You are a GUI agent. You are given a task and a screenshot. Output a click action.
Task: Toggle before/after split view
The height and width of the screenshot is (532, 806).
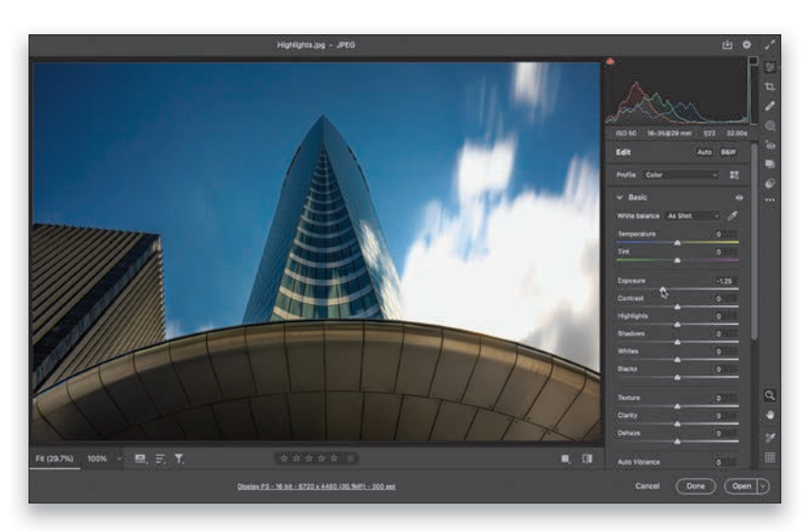click(x=587, y=458)
